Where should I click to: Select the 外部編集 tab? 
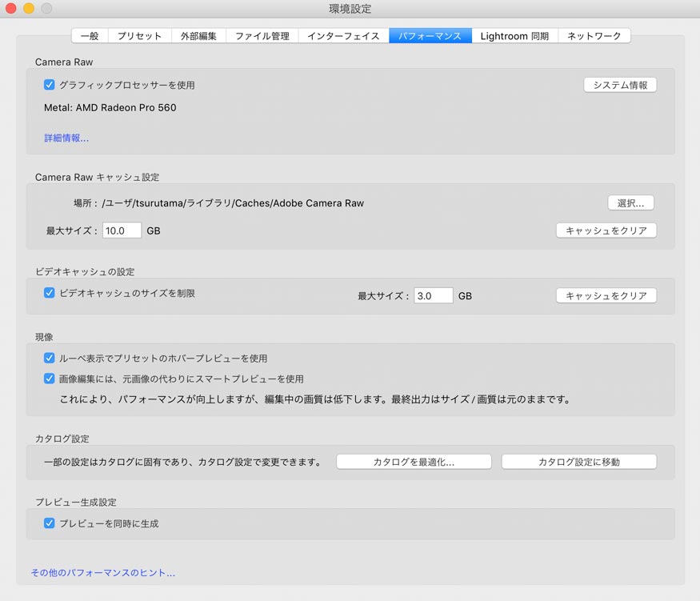[198, 35]
